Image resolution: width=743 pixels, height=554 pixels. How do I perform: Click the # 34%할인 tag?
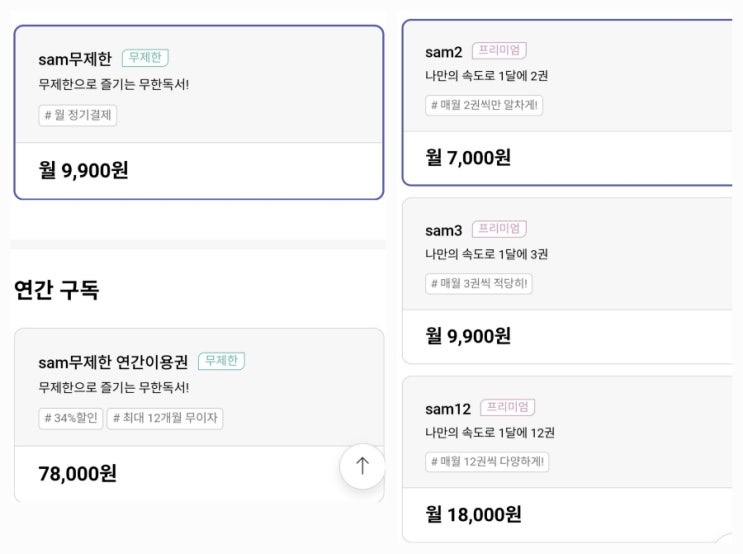point(70,418)
